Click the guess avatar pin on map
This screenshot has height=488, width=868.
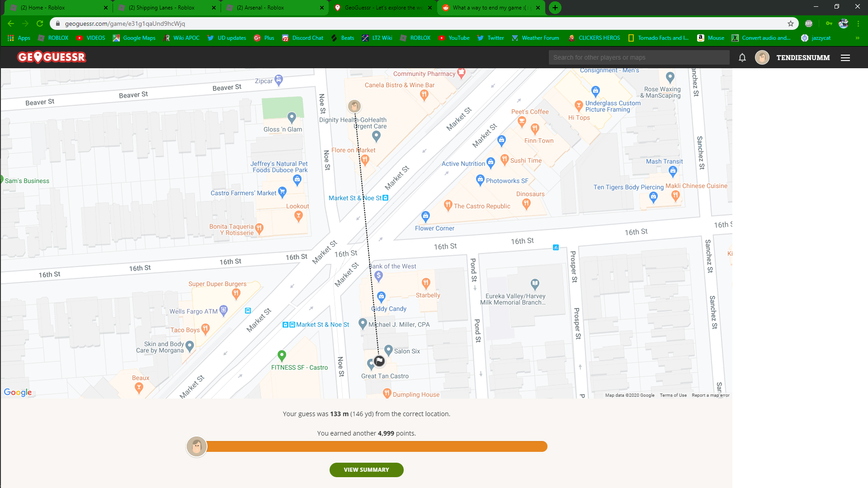pyautogui.click(x=354, y=106)
